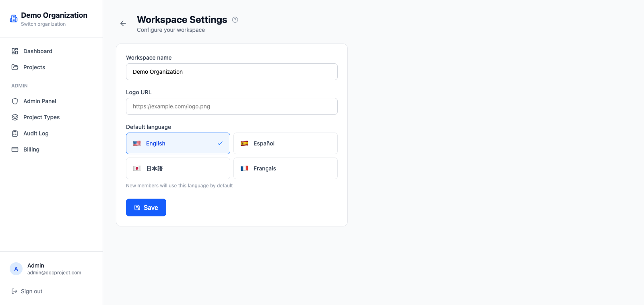Focus the Workspace name input field
This screenshot has height=305, width=644.
(232, 72)
